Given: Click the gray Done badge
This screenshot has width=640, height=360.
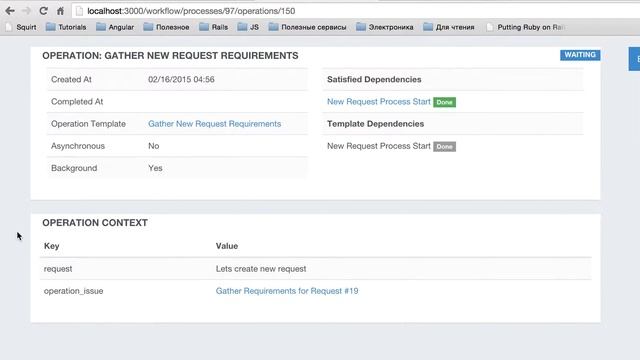Looking at the screenshot, I should [x=444, y=147].
